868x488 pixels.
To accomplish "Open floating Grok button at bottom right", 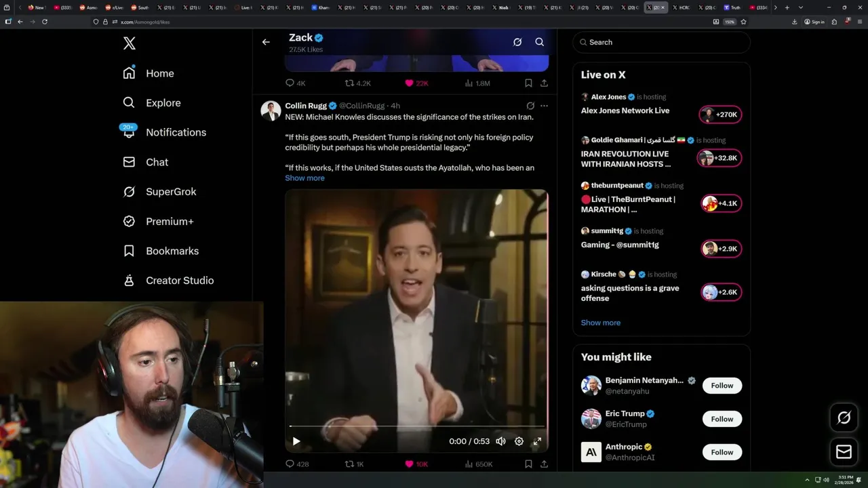I will point(844,418).
